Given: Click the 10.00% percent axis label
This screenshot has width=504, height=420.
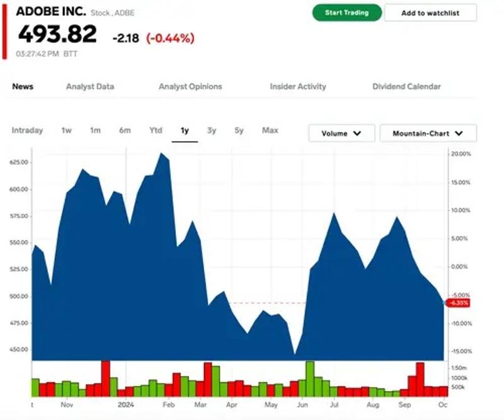Looking at the screenshot, I should tap(461, 210).
